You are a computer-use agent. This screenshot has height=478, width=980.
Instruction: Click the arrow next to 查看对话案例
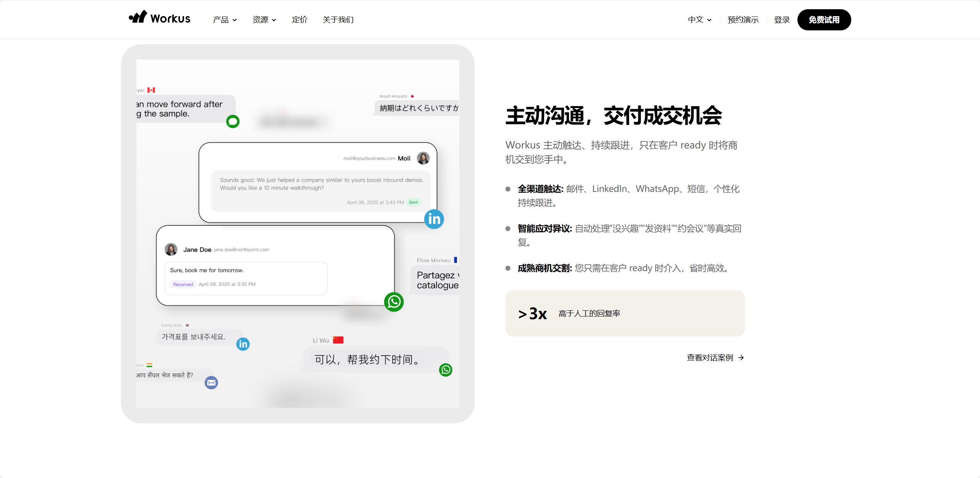pos(741,358)
